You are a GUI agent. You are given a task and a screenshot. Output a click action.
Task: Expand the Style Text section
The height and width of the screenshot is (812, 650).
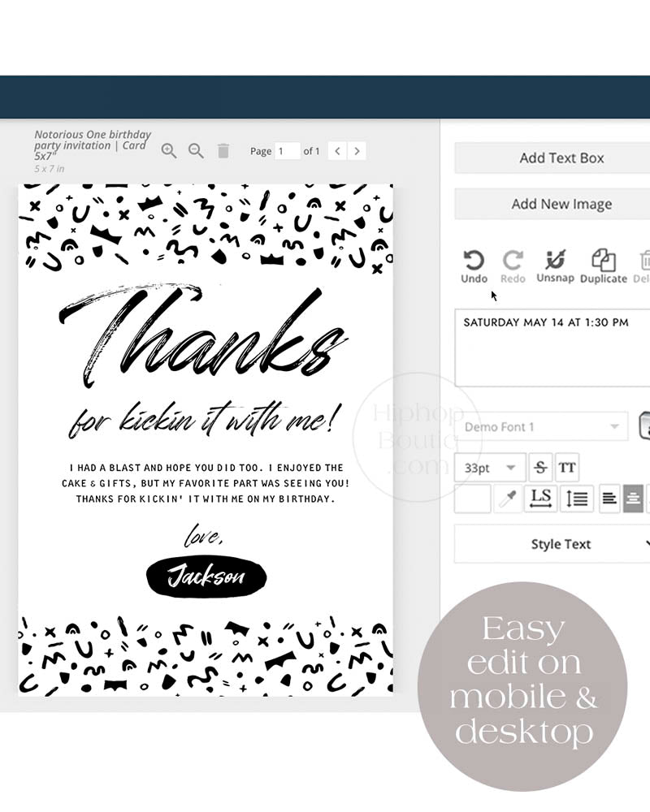(561, 544)
